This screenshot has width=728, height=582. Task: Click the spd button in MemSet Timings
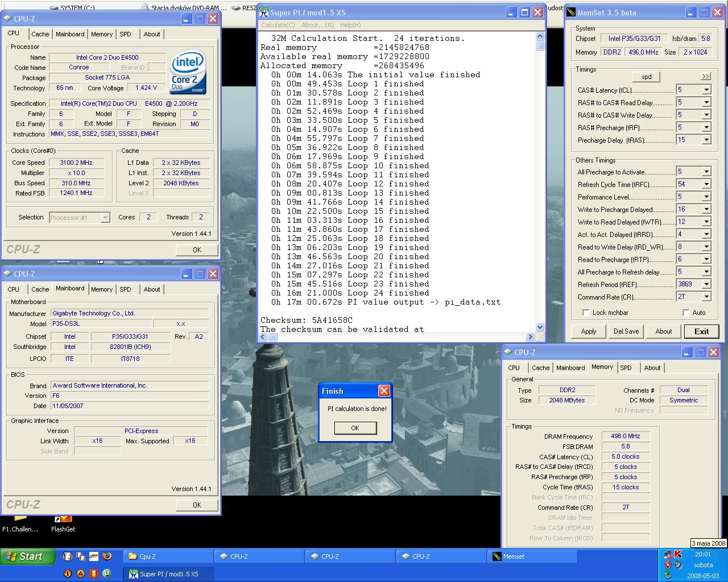(647, 77)
